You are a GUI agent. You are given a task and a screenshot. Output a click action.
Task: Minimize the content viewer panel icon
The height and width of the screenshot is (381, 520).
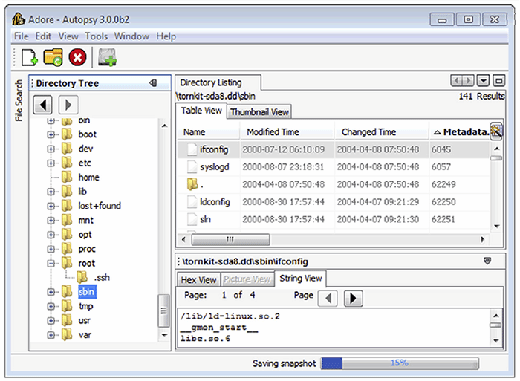coord(487,261)
